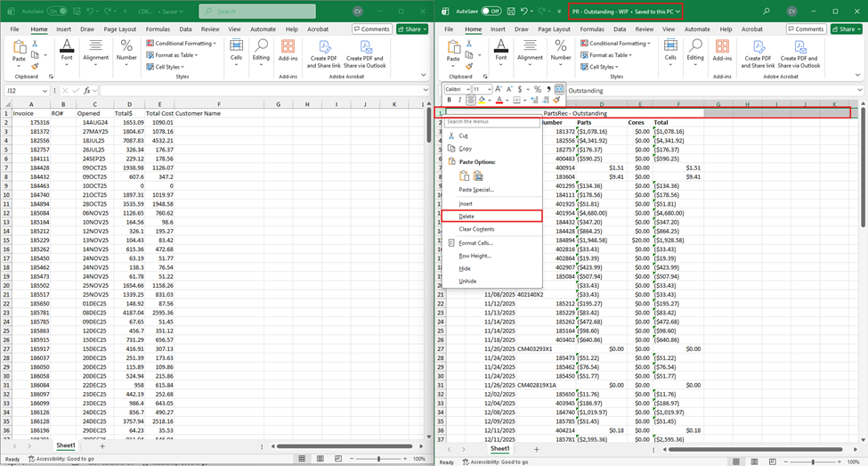Viewport: 868px width, 466px height.
Task: Open font size 11 dropdown in mini toolbar
Action: point(490,89)
